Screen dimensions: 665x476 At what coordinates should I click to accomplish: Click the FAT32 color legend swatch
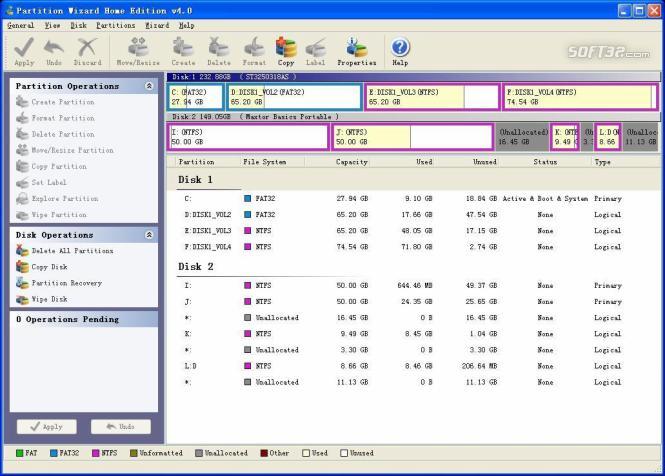click(x=53, y=453)
